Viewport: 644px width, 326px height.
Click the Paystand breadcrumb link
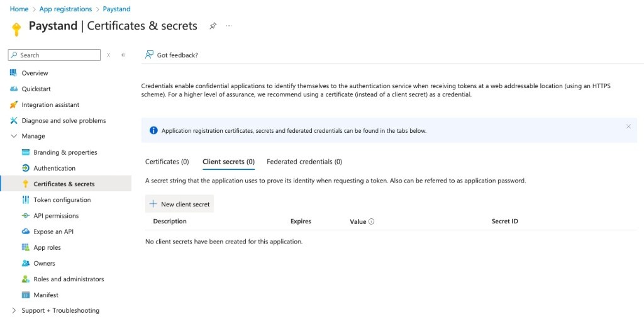[x=116, y=9]
